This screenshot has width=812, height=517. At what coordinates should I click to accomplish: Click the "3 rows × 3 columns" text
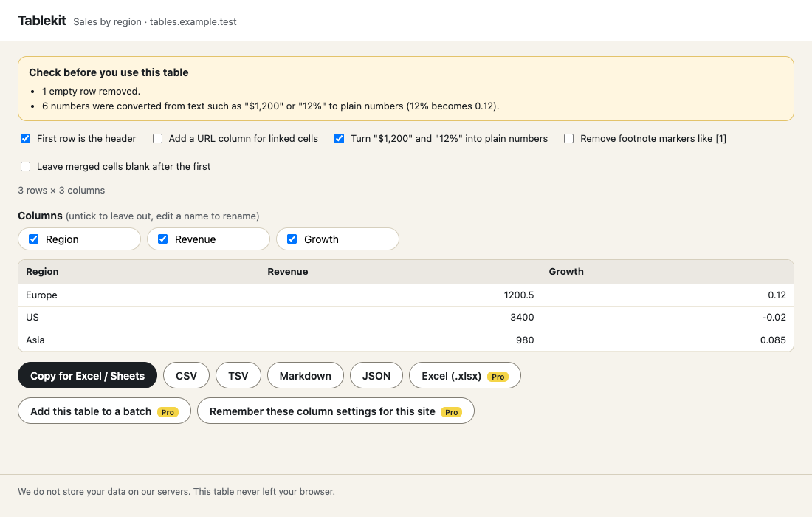pos(61,190)
